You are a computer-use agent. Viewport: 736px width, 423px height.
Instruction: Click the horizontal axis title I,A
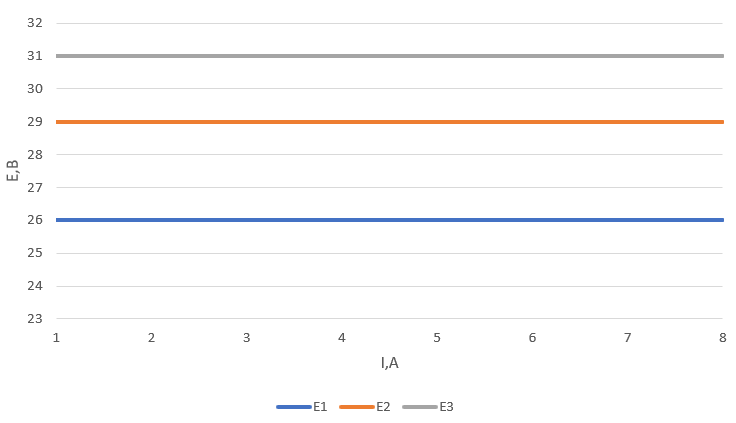[x=390, y=363]
